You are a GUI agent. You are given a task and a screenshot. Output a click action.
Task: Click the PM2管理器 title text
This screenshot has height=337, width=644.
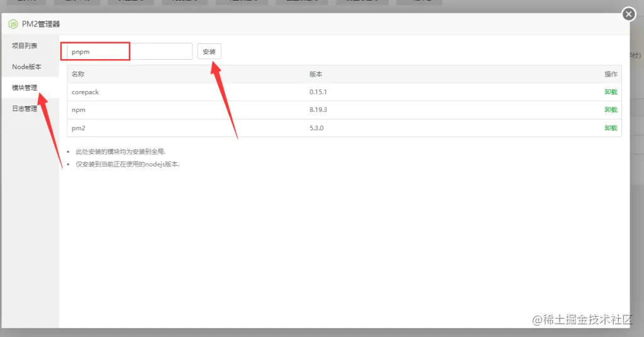pos(41,24)
